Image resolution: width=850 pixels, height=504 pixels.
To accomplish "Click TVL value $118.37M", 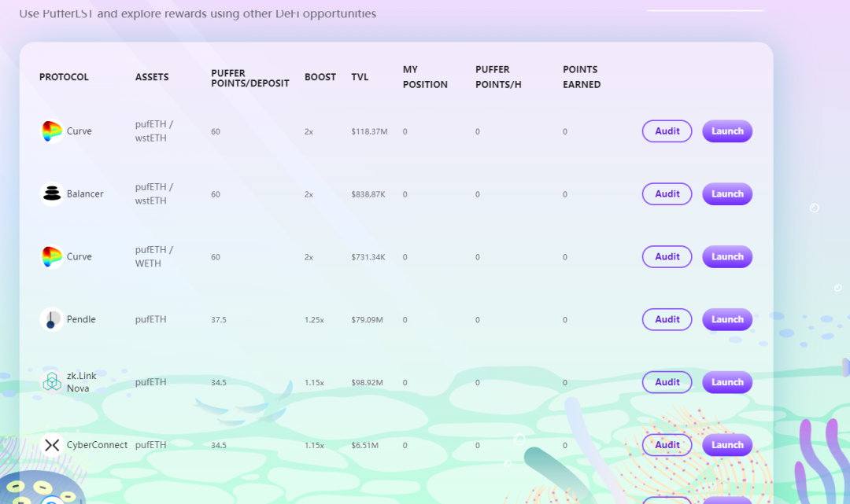I will [369, 131].
